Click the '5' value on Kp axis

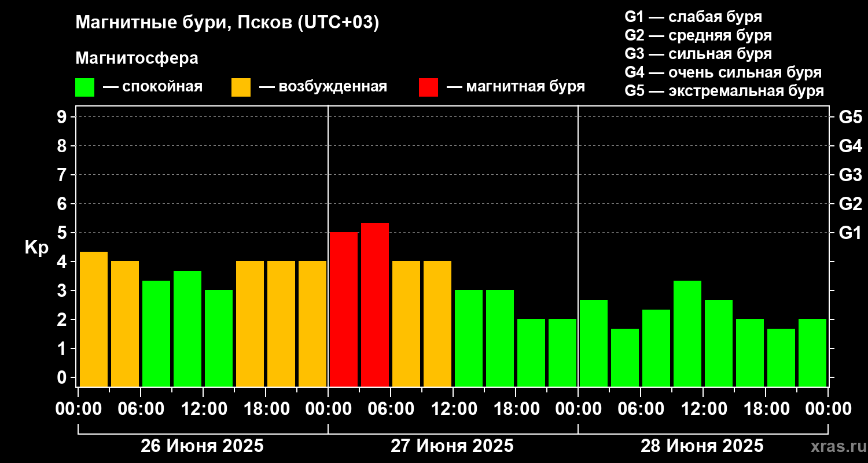(63, 233)
